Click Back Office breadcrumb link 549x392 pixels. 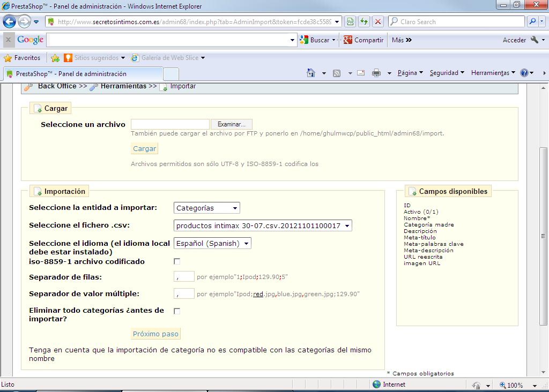[57, 86]
